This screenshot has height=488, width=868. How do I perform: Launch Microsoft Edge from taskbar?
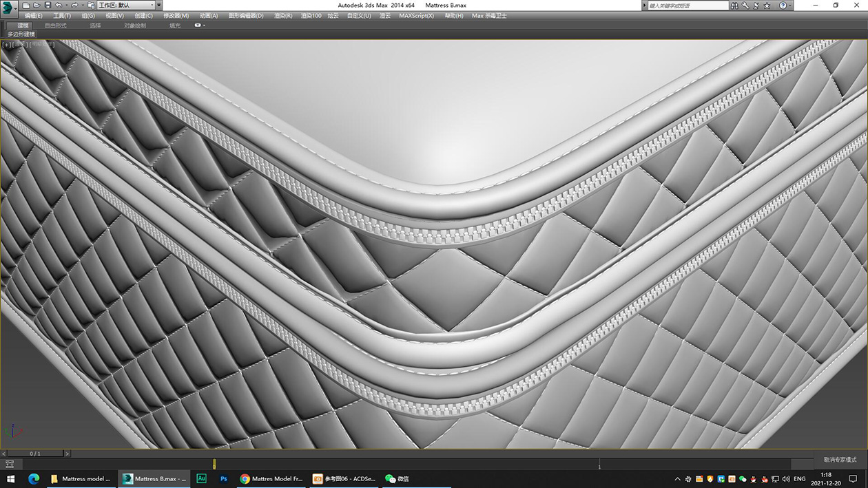pos(34,478)
